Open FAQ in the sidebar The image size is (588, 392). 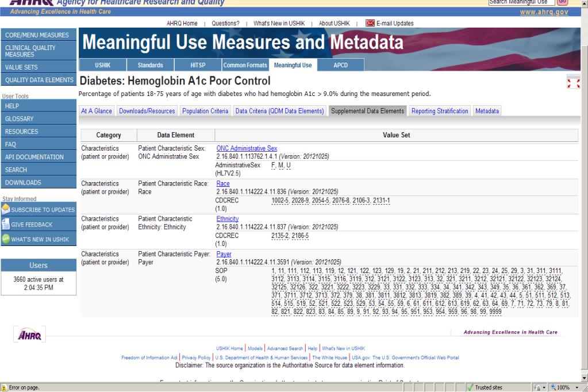[x=39, y=144]
